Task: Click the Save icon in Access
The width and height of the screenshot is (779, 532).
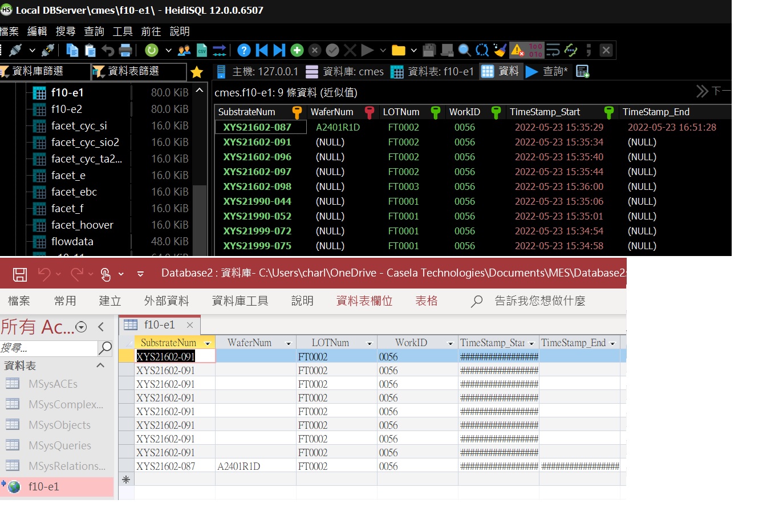Action: tap(20, 274)
